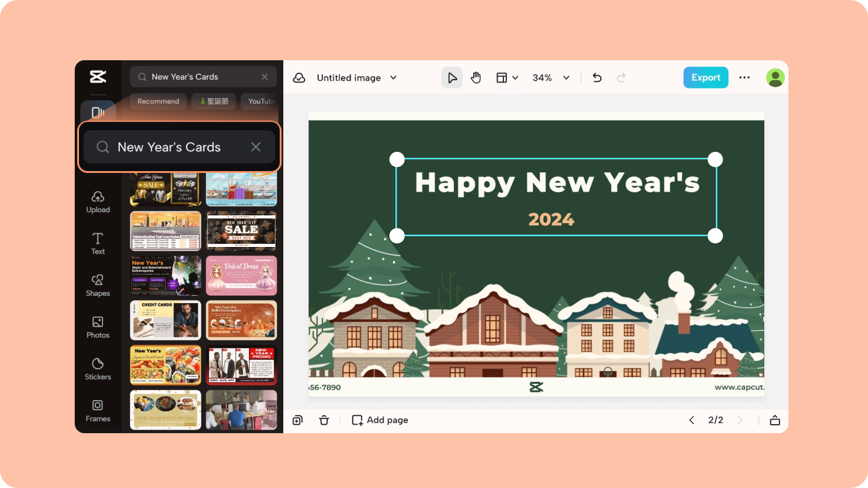Delete the current page
Viewport: 868px width, 488px height.
pyautogui.click(x=324, y=420)
